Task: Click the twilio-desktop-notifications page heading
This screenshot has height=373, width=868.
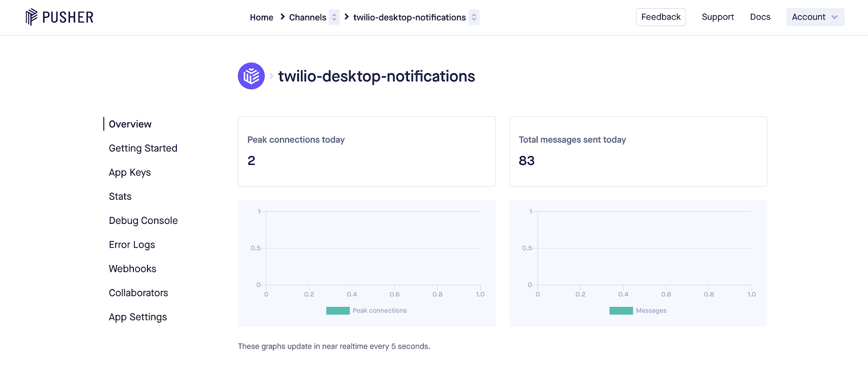Action: click(x=376, y=76)
